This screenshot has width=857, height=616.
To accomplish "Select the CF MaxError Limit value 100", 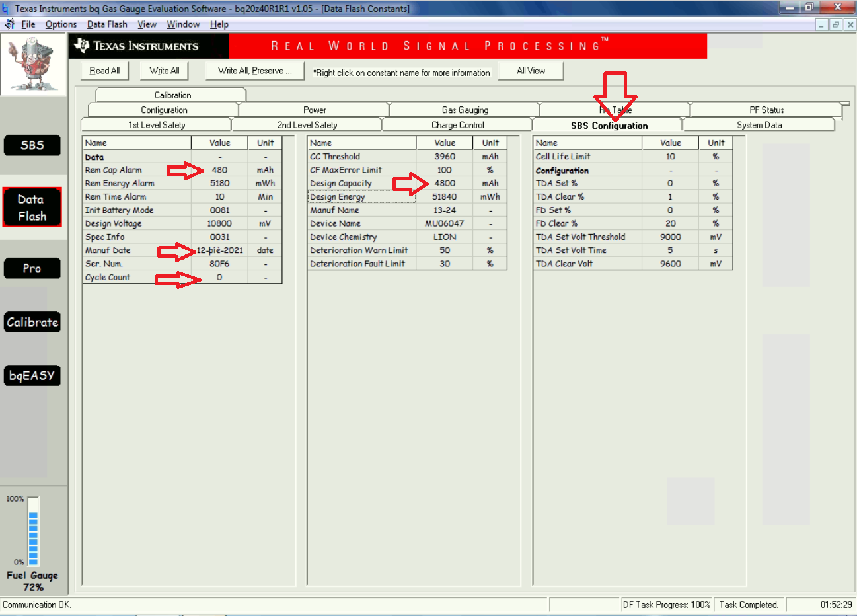I will pyautogui.click(x=445, y=170).
